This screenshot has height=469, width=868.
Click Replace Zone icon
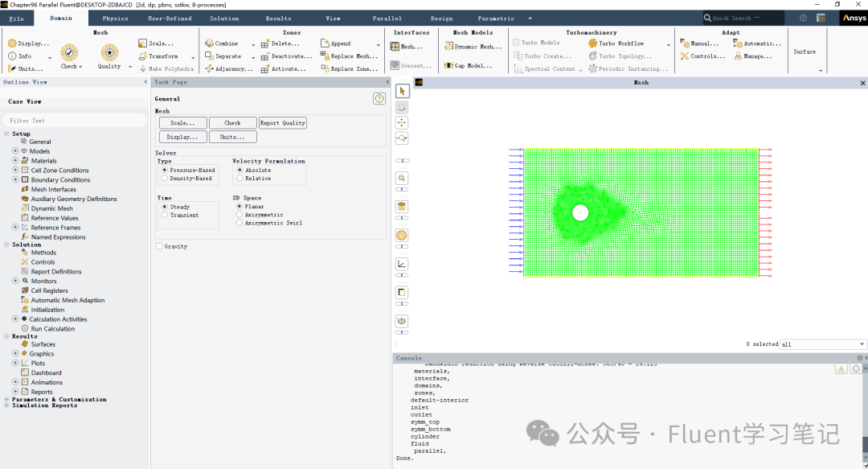(x=325, y=68)
